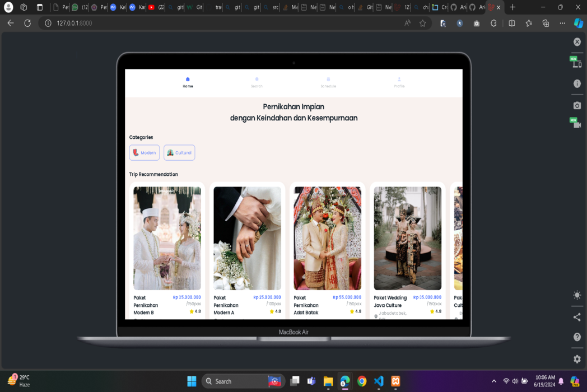Click the Rp 25.000.000 price label

(267, 297)
